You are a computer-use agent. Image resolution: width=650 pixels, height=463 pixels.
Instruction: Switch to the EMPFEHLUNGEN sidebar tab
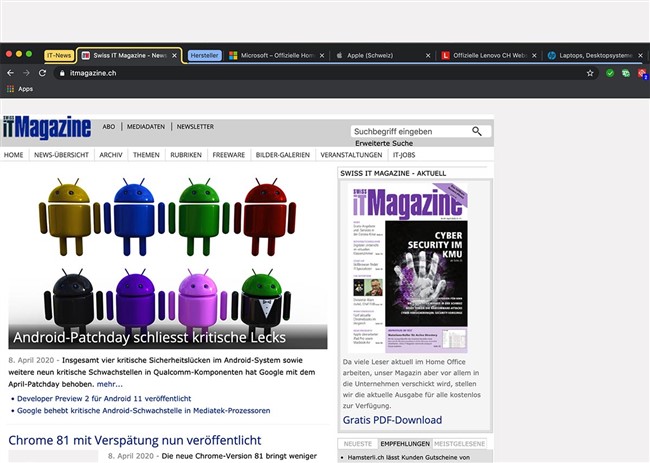point(405,444)
